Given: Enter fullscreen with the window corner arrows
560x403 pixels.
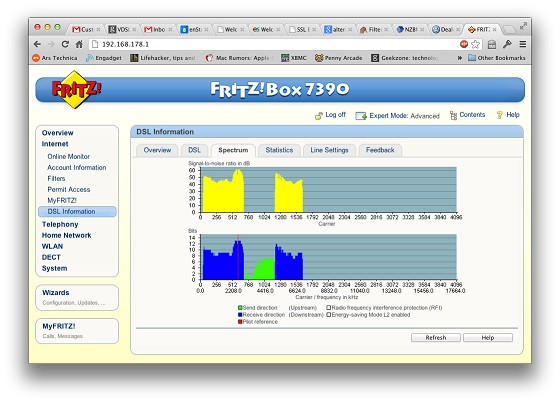Looking at the screenshot, I should [523, 26].
